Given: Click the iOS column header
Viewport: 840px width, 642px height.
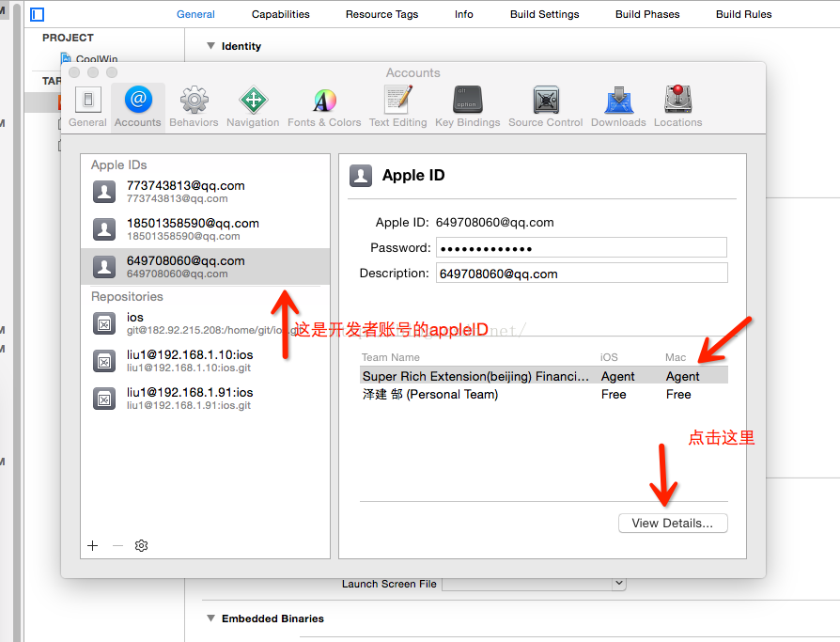Looking at the screenshot, I should (x=609, y=357).
